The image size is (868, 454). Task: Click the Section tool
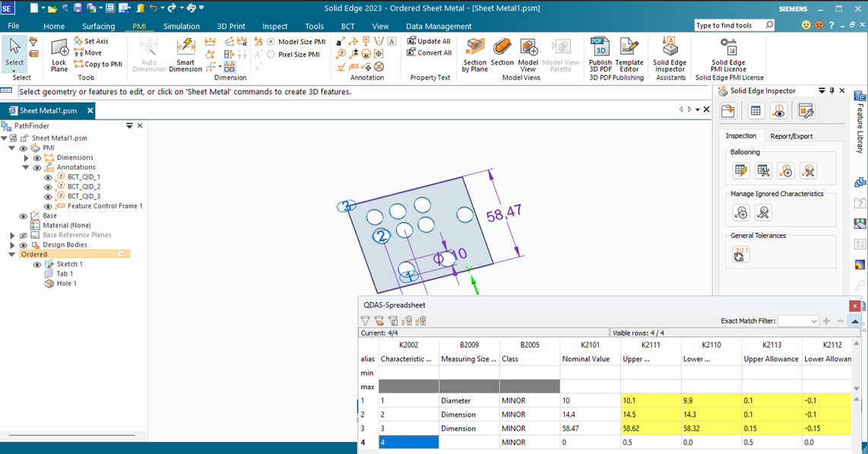502,52
